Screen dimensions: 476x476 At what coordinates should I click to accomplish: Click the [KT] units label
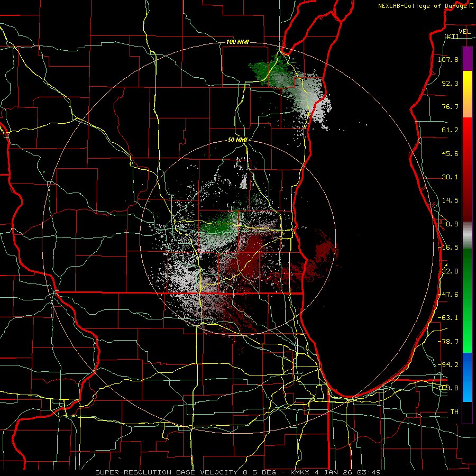point(452,36)
